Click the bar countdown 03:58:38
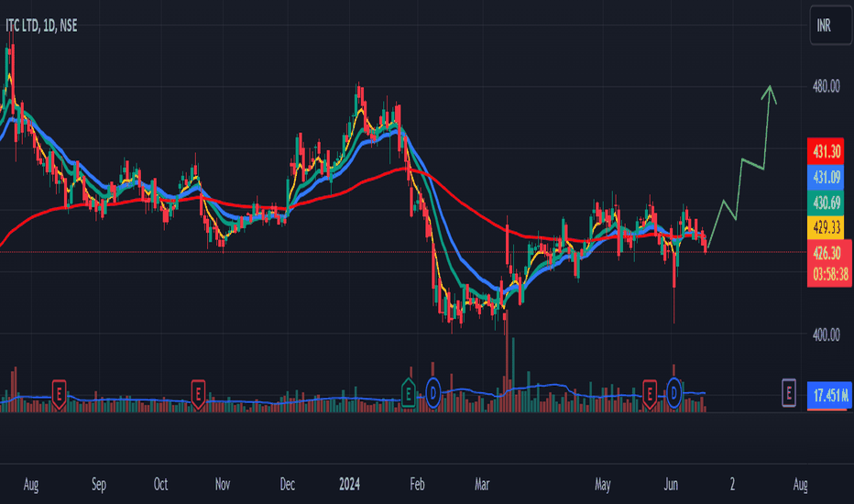This screenshot has width=854, height=504. click(x=830, y=275)
